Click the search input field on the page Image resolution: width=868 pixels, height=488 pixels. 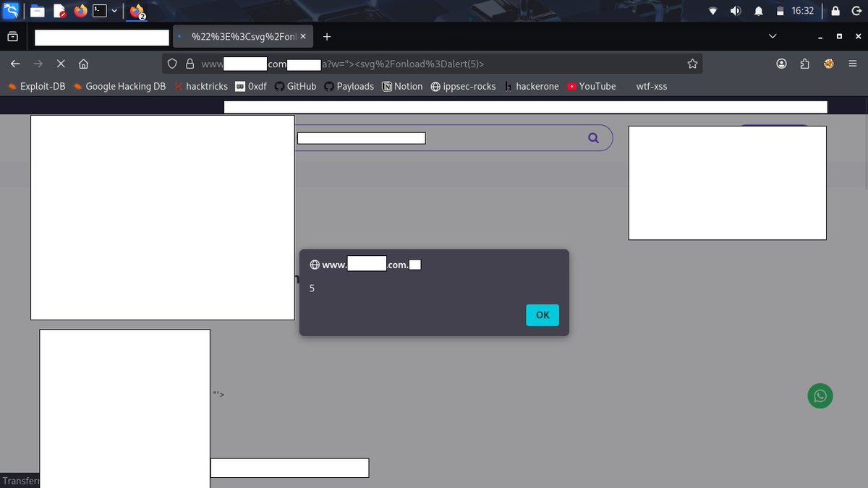tap(360, 137)
